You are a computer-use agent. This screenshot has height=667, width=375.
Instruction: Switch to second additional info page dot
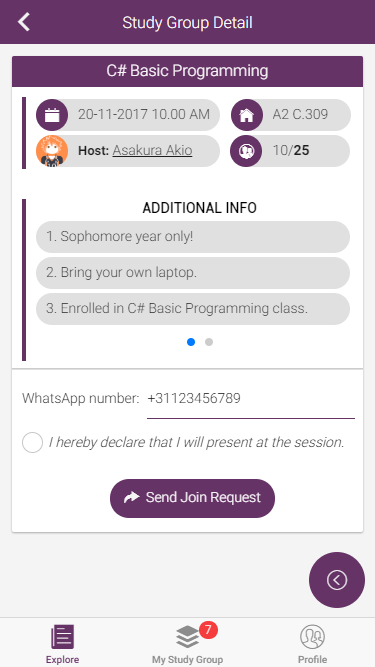click(x=209, y=342)
